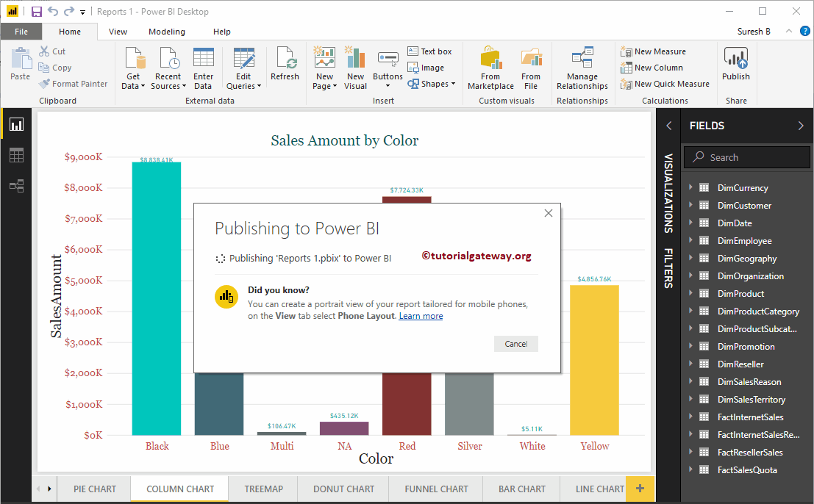Image resolution: width=814 pixels, height=504 pixels.
Task: Switch to Data view in sidebar
Action: click(17, 155)
